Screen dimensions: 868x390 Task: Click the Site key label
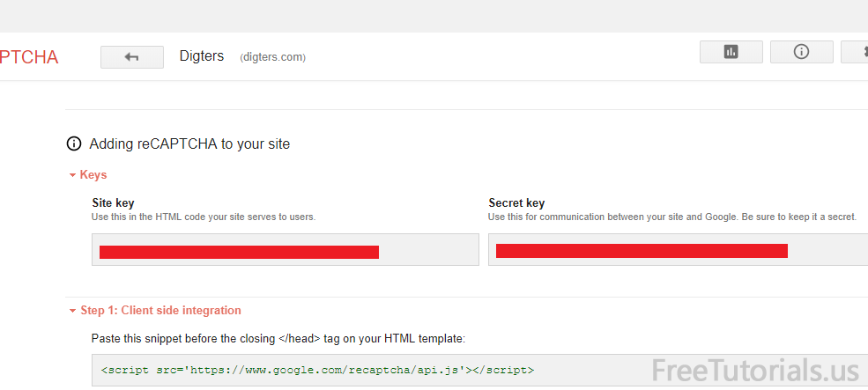pos(113,203)
